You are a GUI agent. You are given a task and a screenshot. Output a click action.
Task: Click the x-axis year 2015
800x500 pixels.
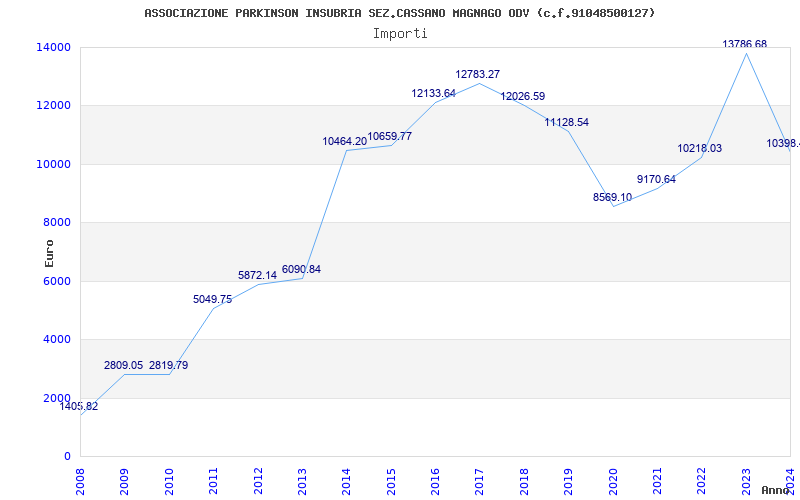pyautogui.click(x=391, y=481)
